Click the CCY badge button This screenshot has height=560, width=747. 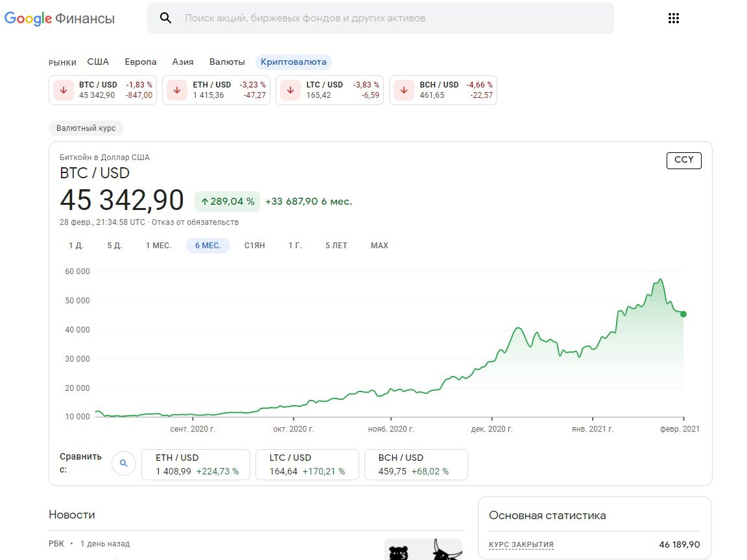coord(683,160)
